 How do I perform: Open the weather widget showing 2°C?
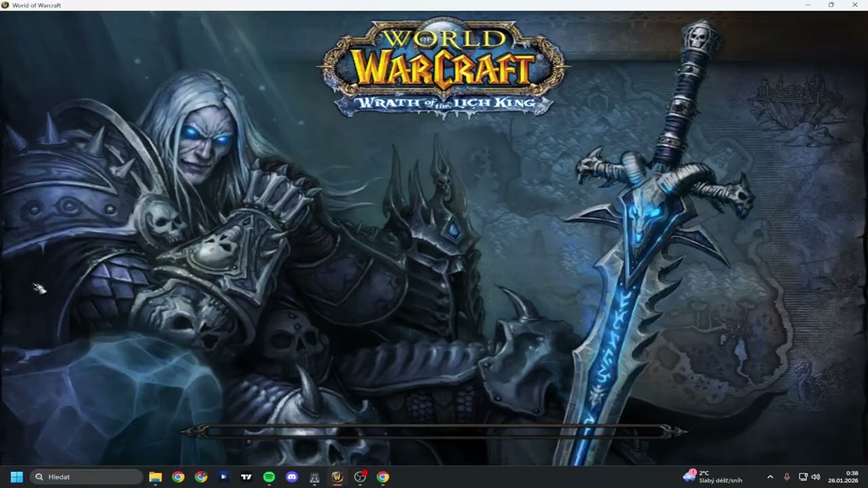coord(710,476)
